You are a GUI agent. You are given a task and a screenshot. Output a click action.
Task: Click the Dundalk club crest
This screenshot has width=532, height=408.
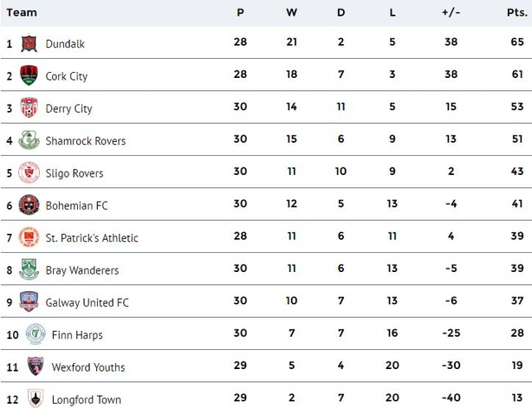click(x=29, y=43)
